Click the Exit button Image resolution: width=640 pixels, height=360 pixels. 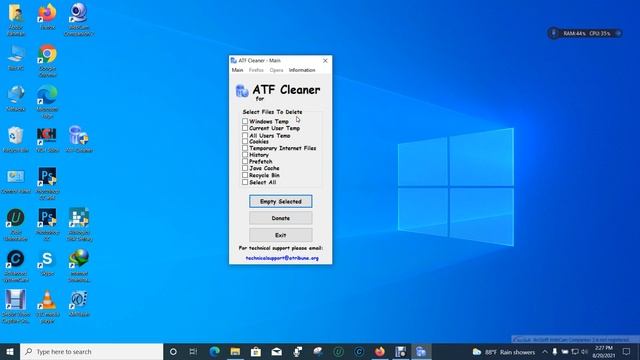pyautogui.click(x=281, y=235)
